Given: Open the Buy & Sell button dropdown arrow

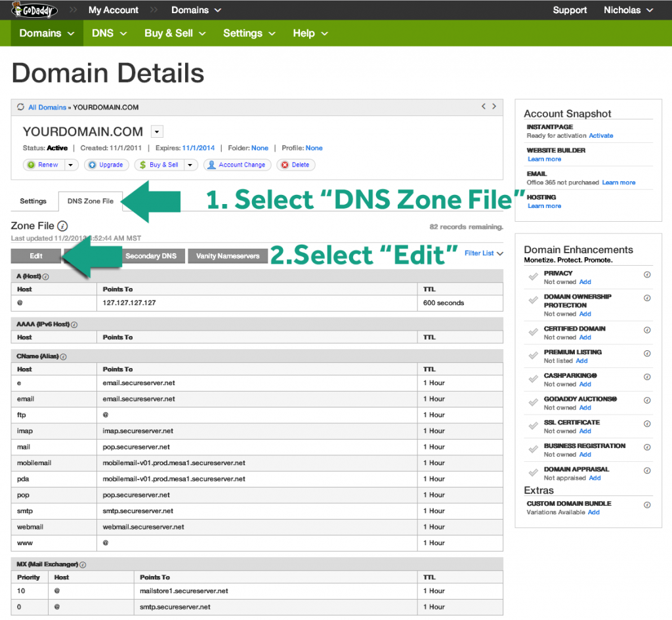Looking at the screenshot, I should [x=190, y=165].
